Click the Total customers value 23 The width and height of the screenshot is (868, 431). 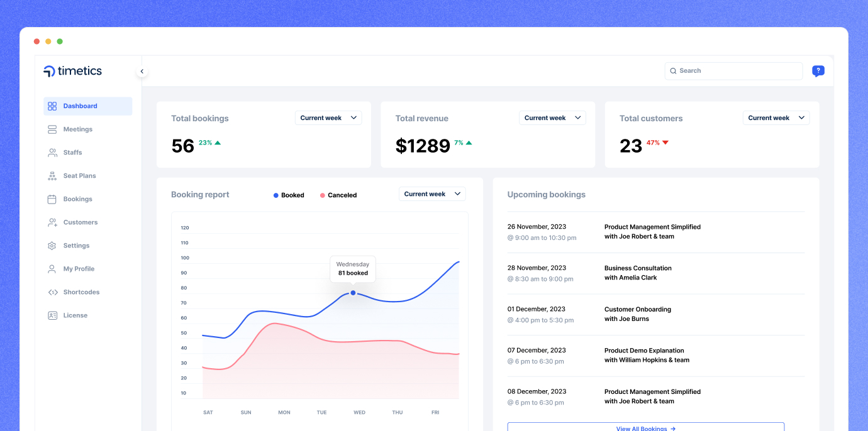coord(631,146)
